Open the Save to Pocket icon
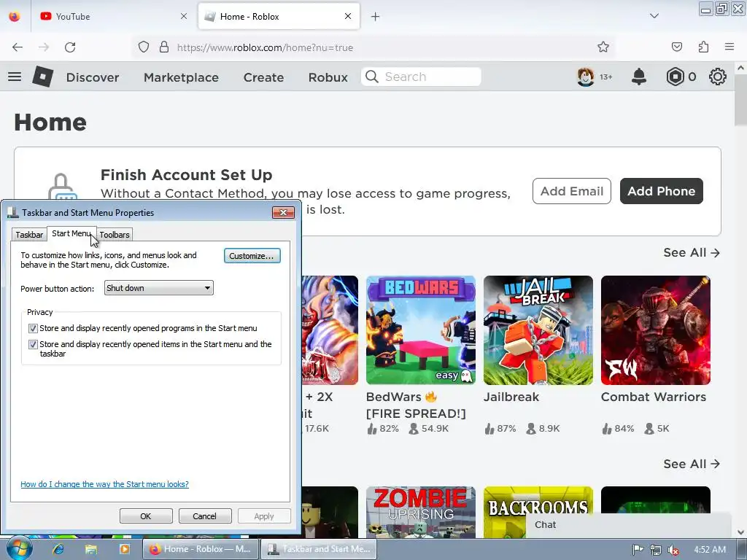 coord(676,47)
